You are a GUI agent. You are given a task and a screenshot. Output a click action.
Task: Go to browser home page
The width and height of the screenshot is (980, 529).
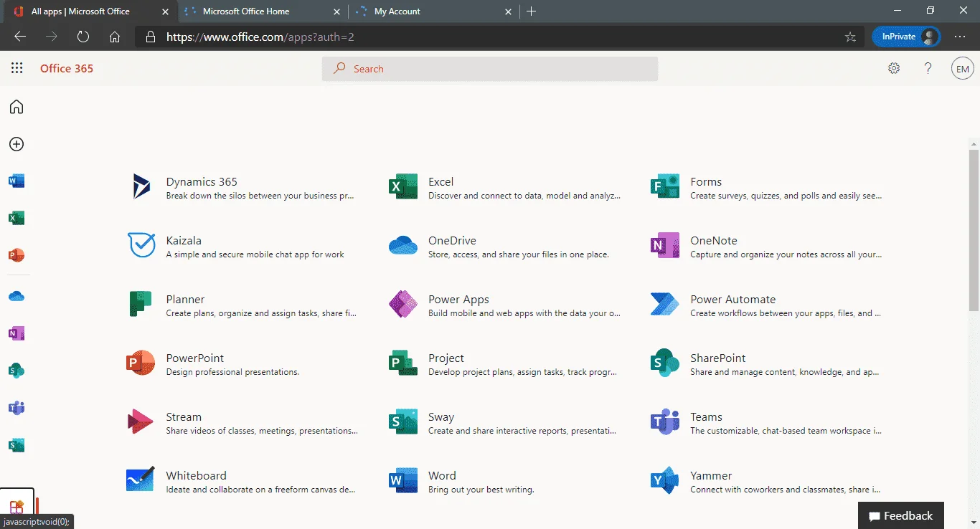click(115, 37)
